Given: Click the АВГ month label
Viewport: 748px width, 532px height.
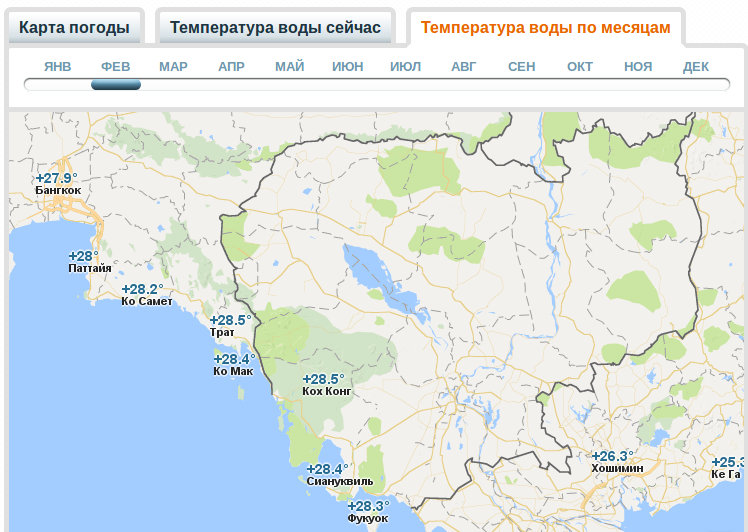Looking at the screenshot, I should tap(464, 67).
